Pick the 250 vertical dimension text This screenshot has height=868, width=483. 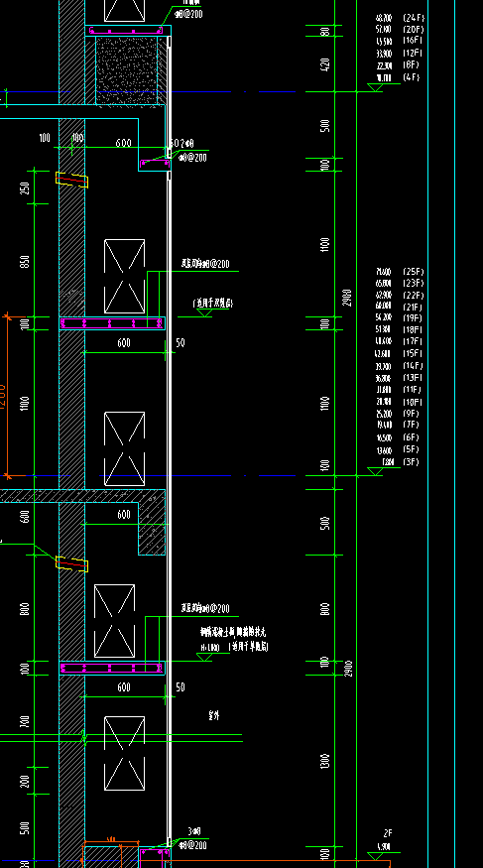pyautogui.click(x=25, y=187)
